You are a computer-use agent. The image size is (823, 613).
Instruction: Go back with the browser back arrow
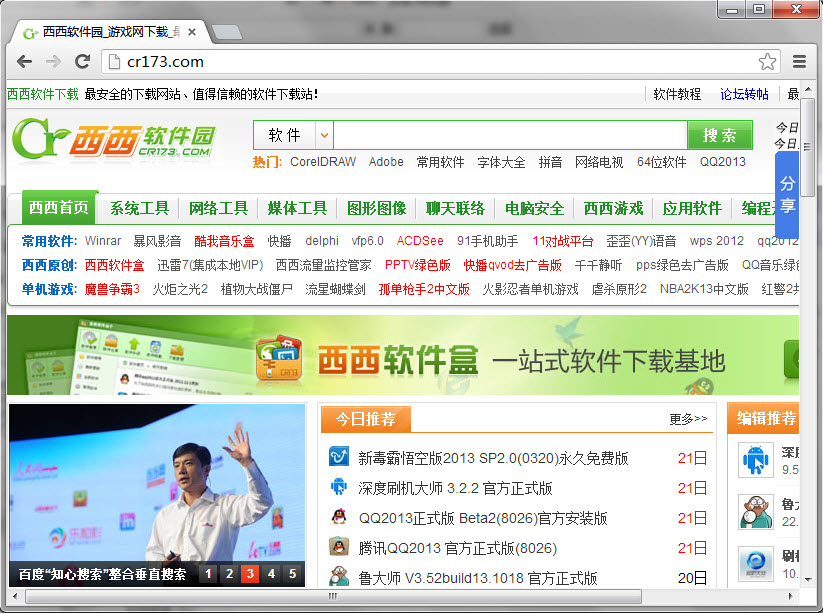[24, 62]
